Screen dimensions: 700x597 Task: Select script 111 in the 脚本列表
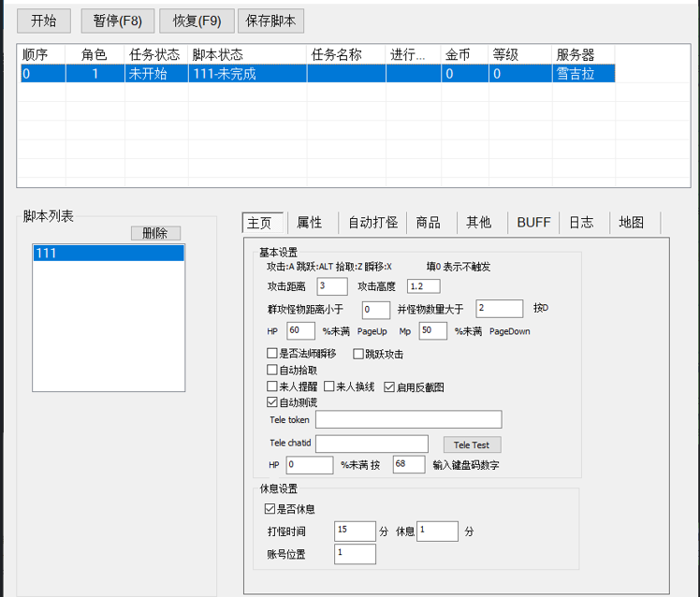coord(109,254)
